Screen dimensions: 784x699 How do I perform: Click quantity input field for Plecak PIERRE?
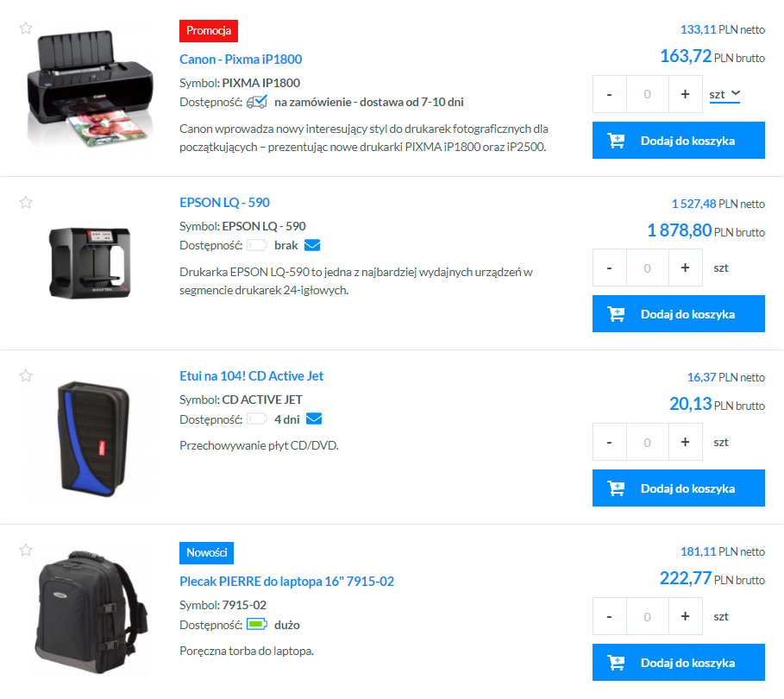tap(648, 616)
